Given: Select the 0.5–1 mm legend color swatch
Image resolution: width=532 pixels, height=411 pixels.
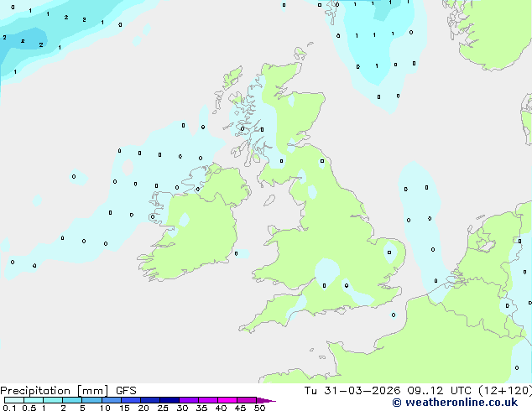Looking at the screenshot, I should (x=34, y=400).
